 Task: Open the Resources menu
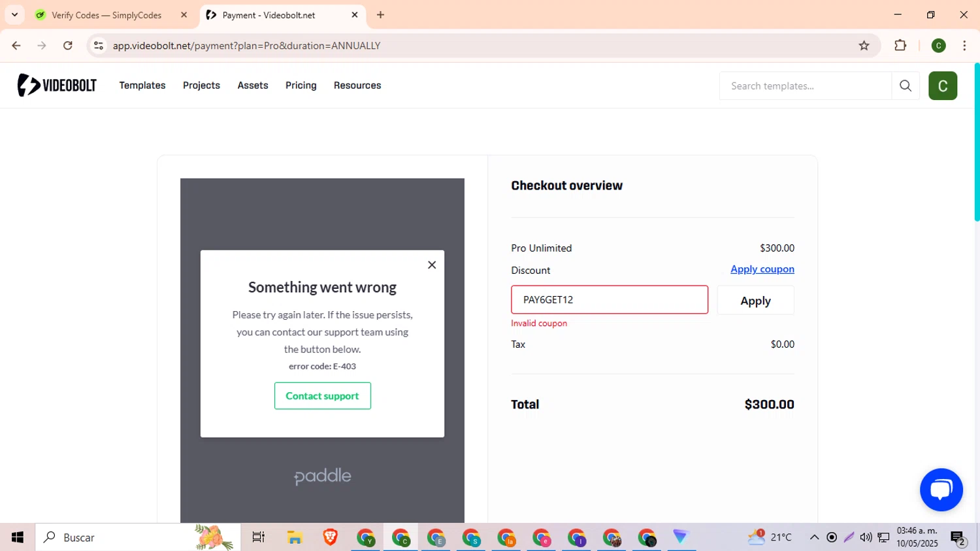pos(357,86)
